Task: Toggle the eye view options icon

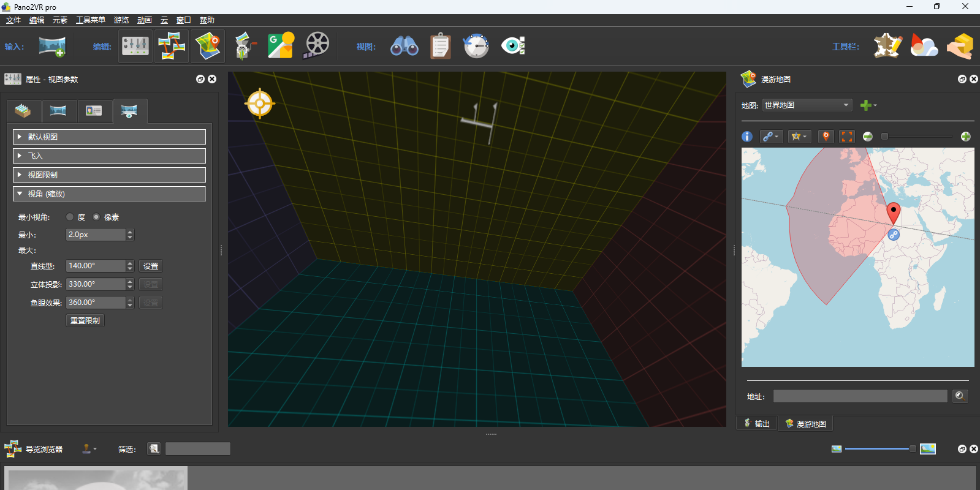Action: pos(513,46)
